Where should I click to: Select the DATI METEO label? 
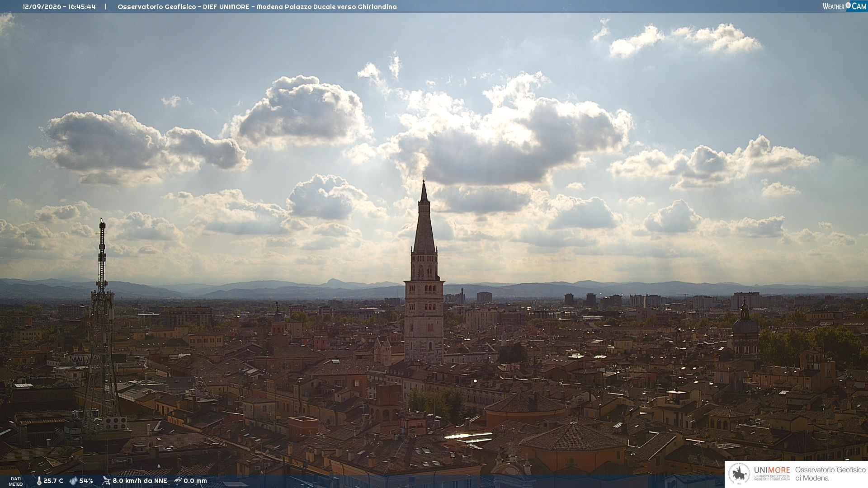(16, 481)
